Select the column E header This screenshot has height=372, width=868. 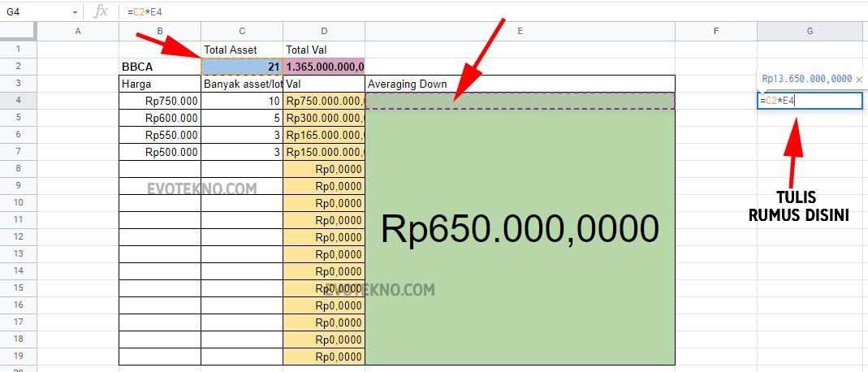[520, 31]
